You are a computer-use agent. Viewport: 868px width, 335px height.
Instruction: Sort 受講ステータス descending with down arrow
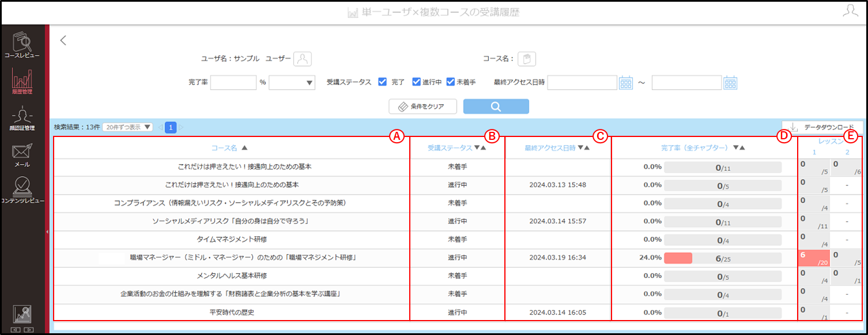click(477, 148)
